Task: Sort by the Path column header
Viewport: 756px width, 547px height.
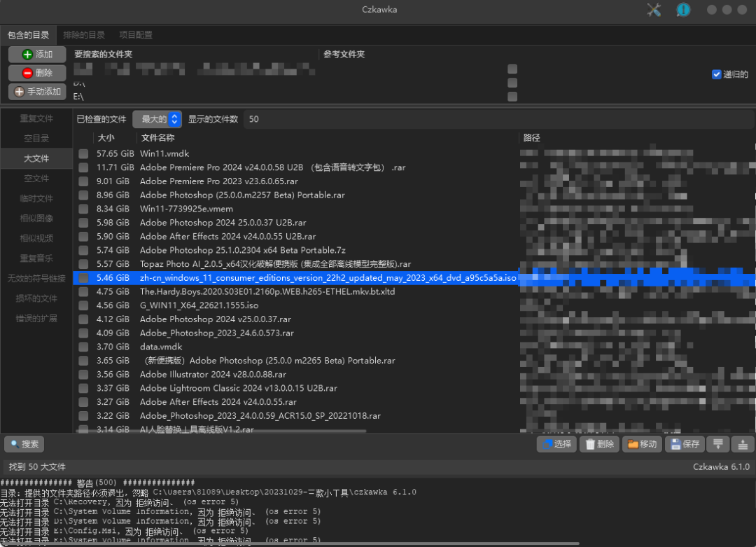Action: [x=636, y=138]
